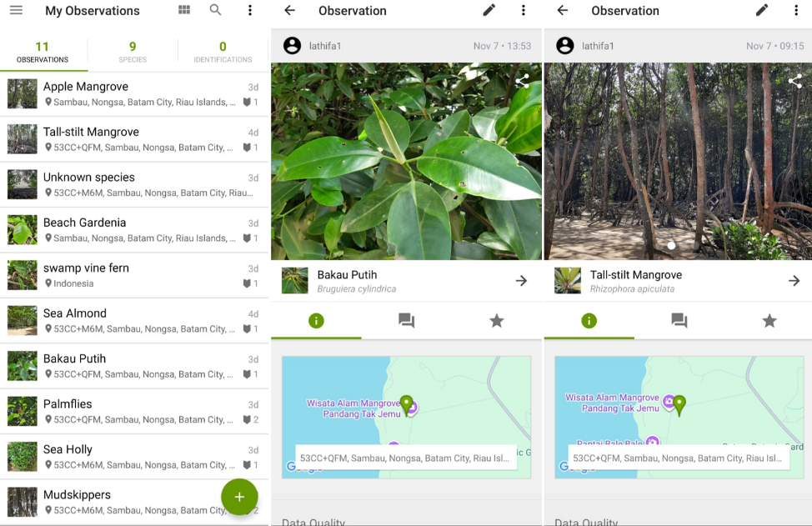812x526 pixels.
Task: Click the Beach Gardenia thumbnail image
Action: click(23, 229)
